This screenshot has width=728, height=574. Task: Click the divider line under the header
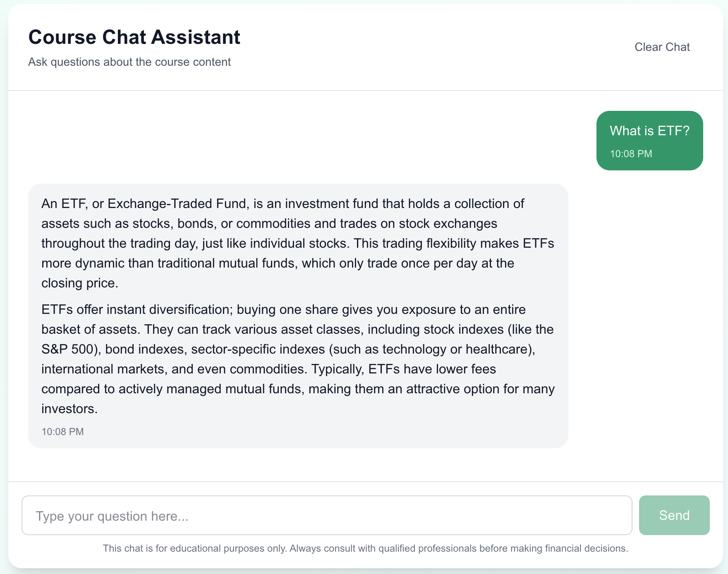(364, 89)
